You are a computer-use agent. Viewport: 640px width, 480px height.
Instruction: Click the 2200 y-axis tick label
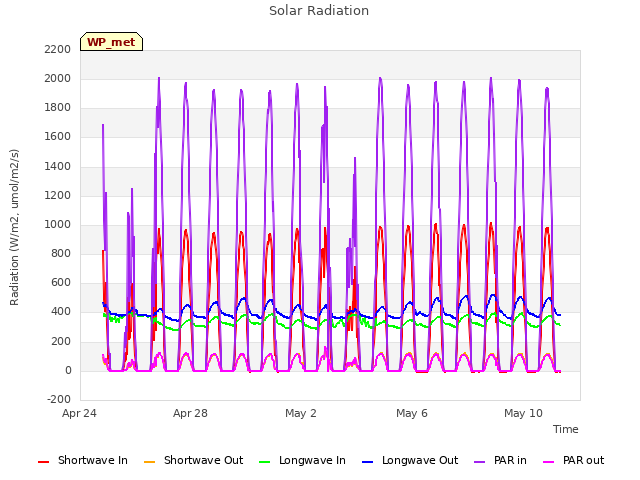coord(58,49)
